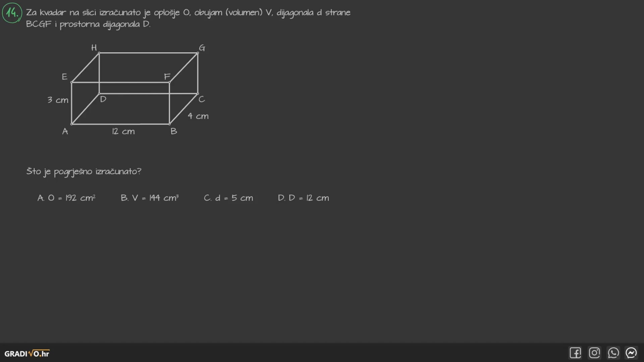The image size is (644, 362).
Task: Click the GRADIVO.hr logo
Action: (x=27, y=354)
